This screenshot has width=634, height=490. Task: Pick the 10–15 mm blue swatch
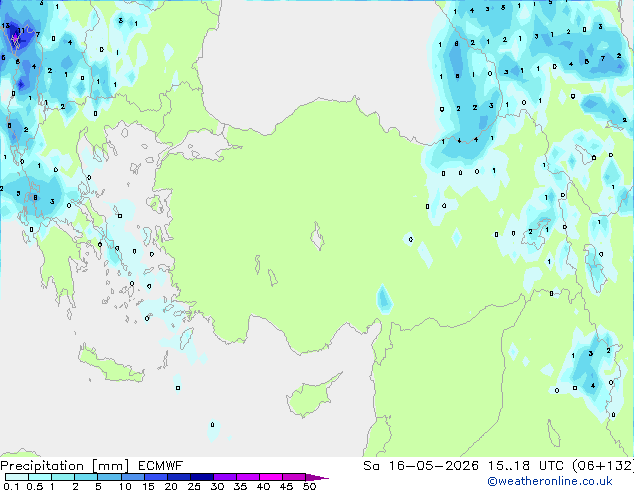coord(132,477)
